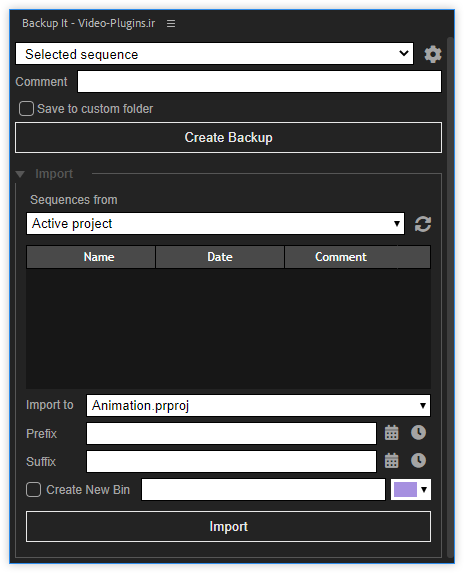Screen dimensions: 464x573
Task: Insert time into Suffix via clock icon
Action: (418, 460)
